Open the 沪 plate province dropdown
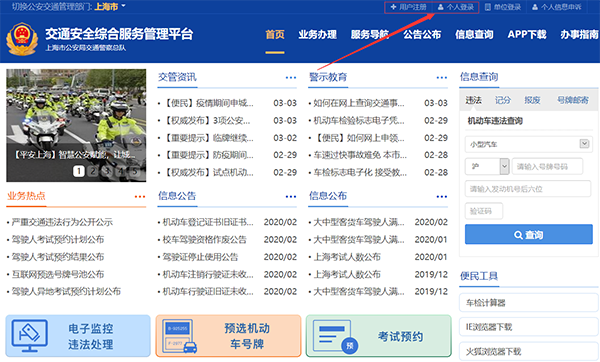The image size is (600, 362). pos(487,166)
